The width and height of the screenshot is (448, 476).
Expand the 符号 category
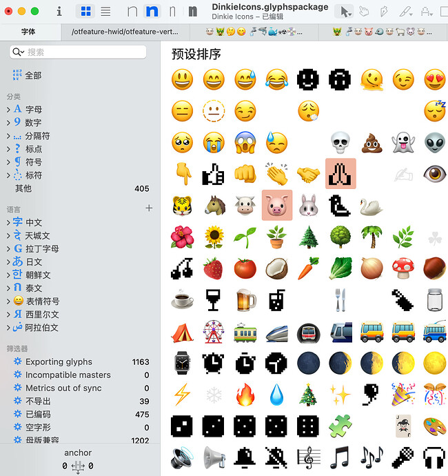(x=8, y=162)
